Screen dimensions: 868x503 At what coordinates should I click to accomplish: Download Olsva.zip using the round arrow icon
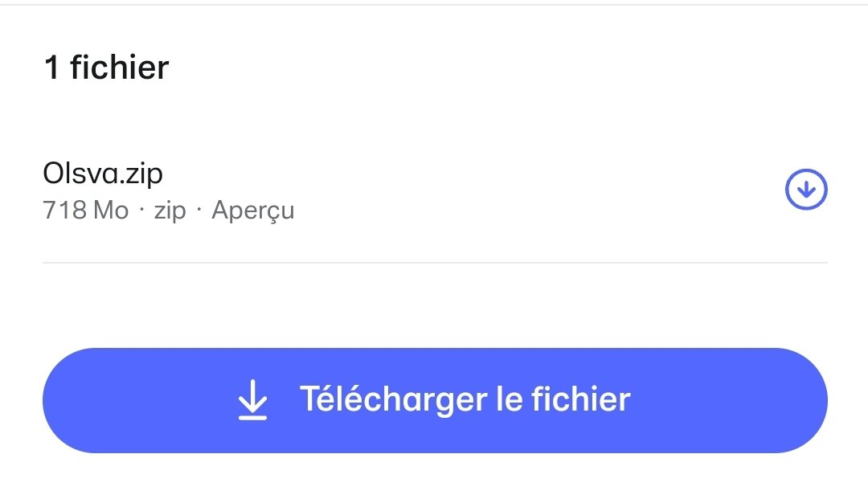point(806,190)
